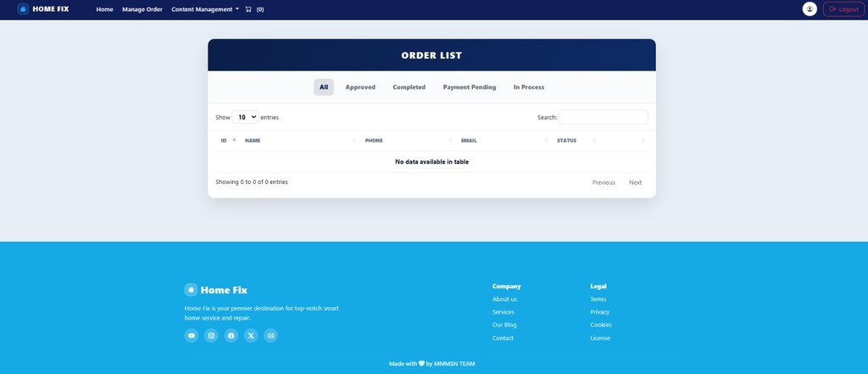Open the X (Twitter) social icon
This screenshot has width=868, height=374.
[x=251, y=335]
